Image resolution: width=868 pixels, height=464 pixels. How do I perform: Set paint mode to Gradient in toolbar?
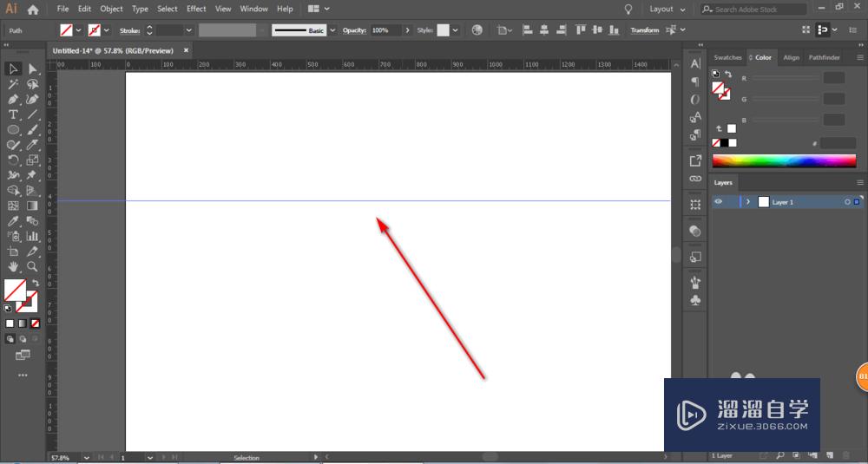pos(23,323)
